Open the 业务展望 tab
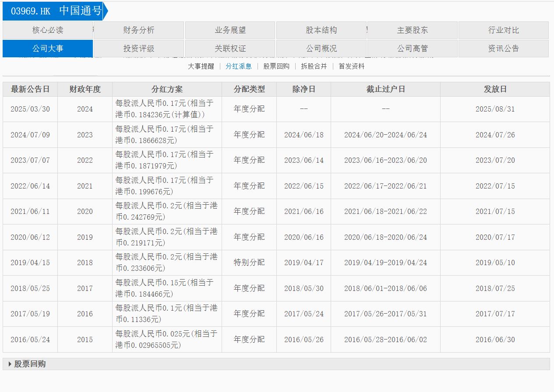554x392 pixels. pyautogui.click(x=230, y=30)
